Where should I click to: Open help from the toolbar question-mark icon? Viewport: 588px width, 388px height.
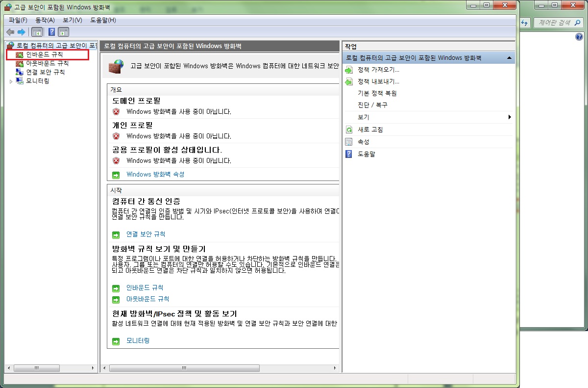51,32
